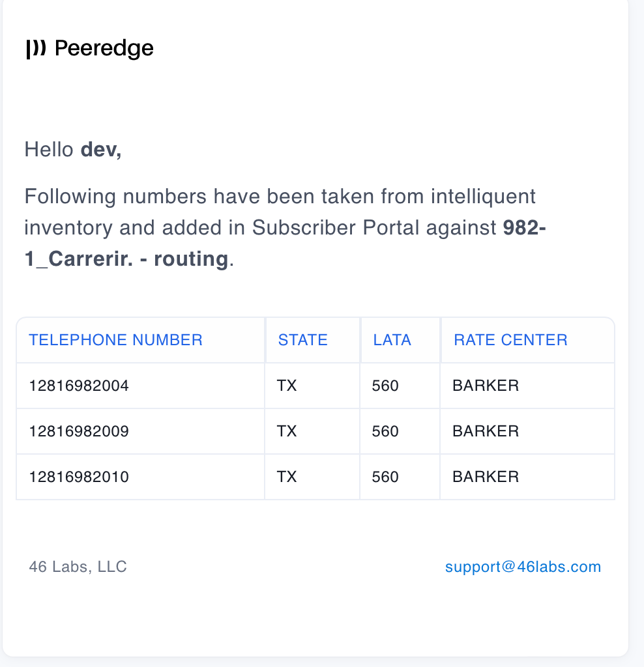The width and height of the screenshot is (644, 667).
Task: Click the BARKER rate center in the third row
Action: [486, 477]
